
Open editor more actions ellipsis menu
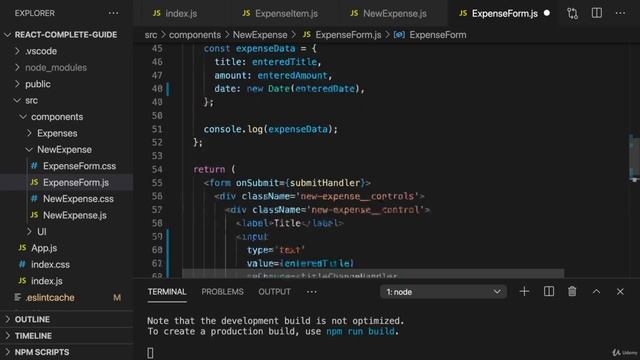click(x=620, y=13)
